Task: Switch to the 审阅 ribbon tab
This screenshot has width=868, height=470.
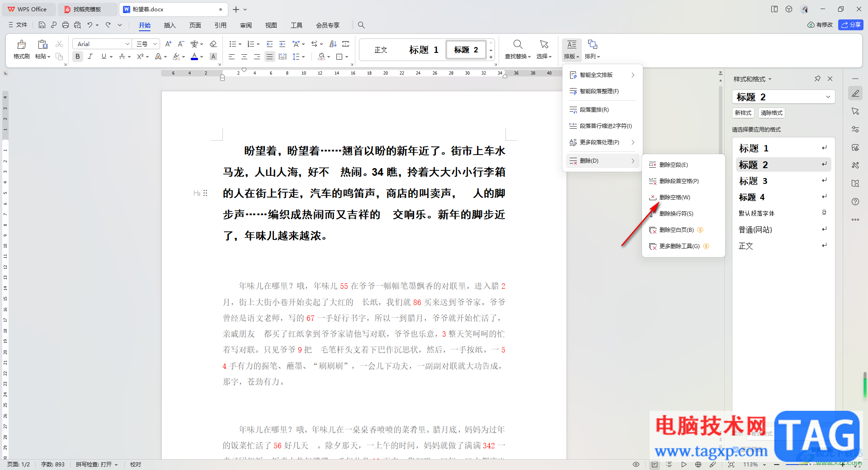Action: pyautogui.click(x=246, y=25)
